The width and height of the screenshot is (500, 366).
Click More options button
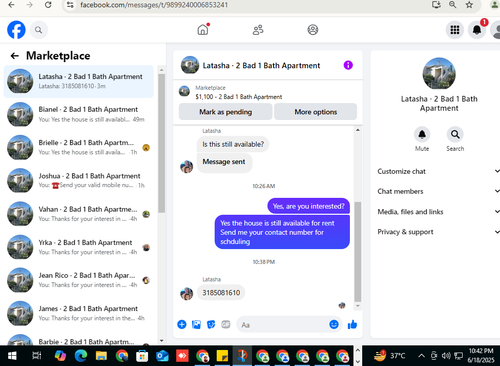tap(316, 112)
